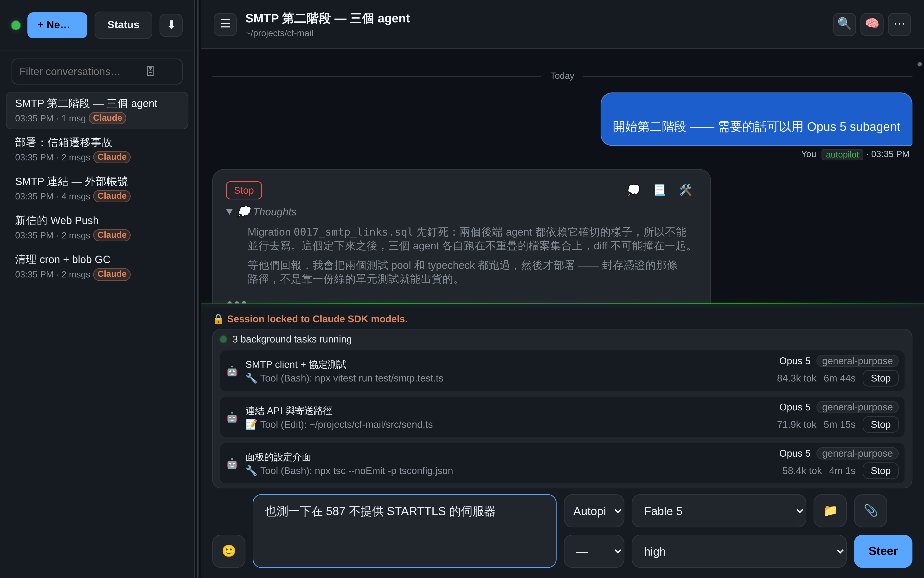Click robot icon for 面板的設定介面 task
Viewport: 924px width, 578px height.
232,463
